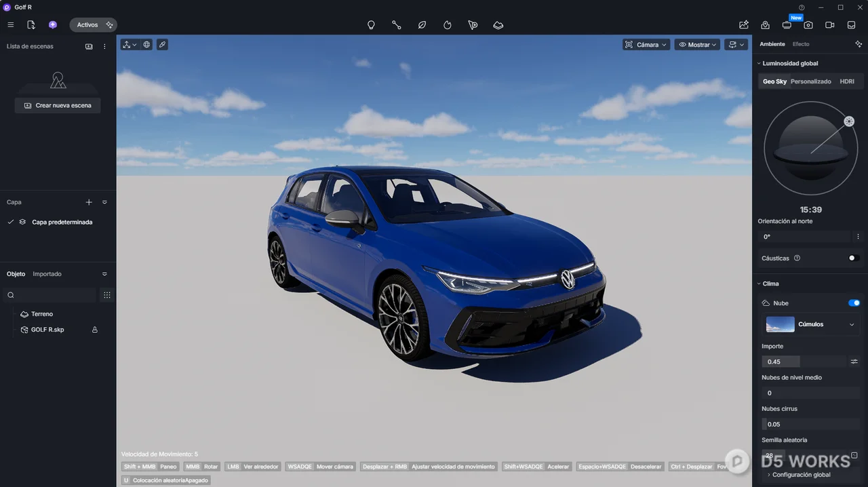This screenshot has width=868, height=487.
Task: Toggle the Capa predeterminada checkmark
Action: (x=11, y=222)
